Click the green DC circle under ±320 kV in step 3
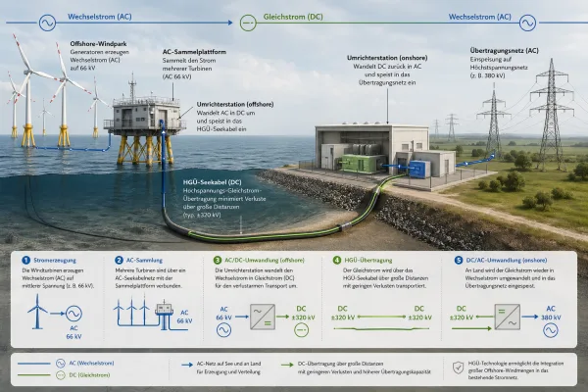The image size is (588, 392). pyautogui.click(x=301, y=329)
